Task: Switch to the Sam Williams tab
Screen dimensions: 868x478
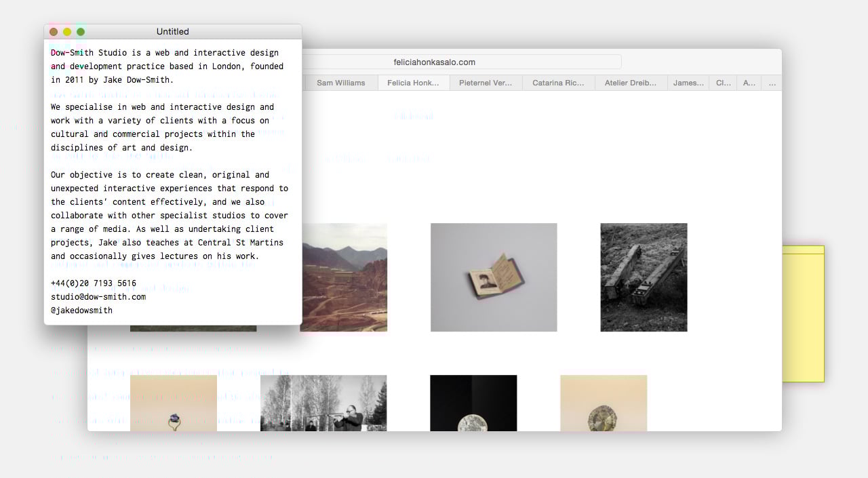Action: [x=340, y=82]
